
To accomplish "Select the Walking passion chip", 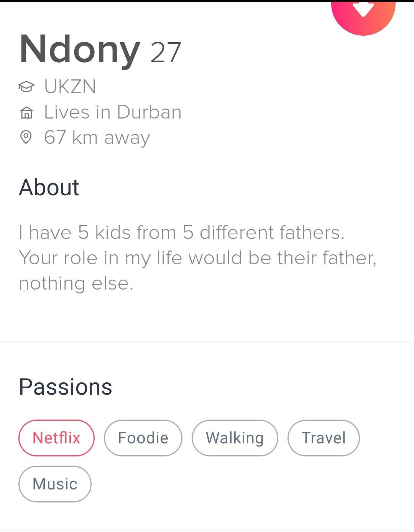I will point(235,438).
